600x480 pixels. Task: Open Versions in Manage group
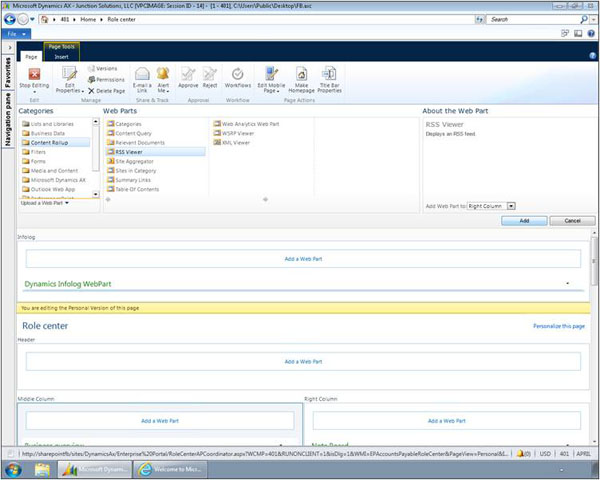(103, 69)
